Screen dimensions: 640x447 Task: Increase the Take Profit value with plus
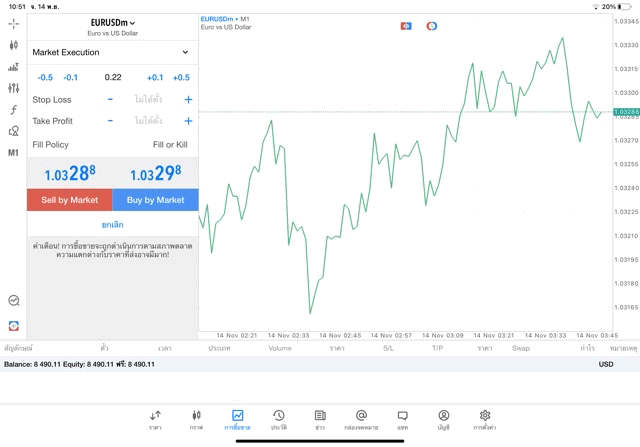[x=188, y=121]
